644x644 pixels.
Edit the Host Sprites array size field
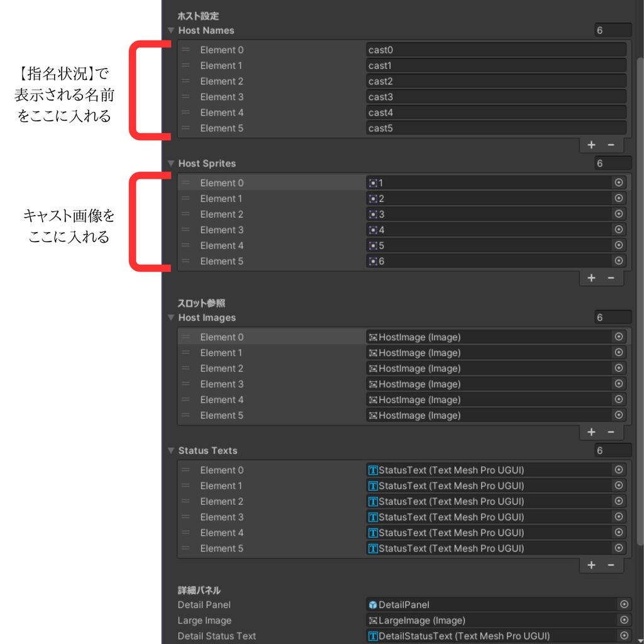click(x=613, y=164)
